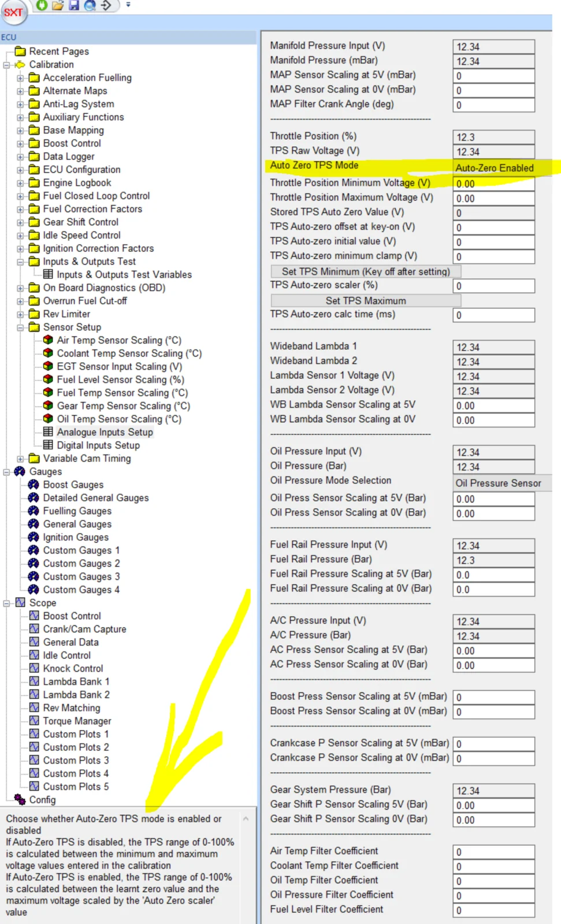Image resolution: width=561 pixels, height=924 pixels.
Task: Open Coolant Temp Sensor Scaling map
Action: pos(129,353)
